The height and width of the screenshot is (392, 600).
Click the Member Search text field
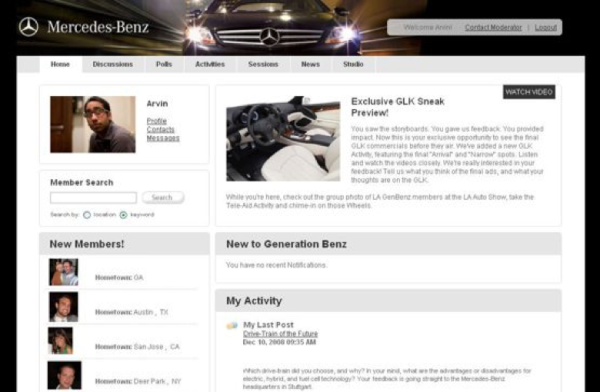93,198
